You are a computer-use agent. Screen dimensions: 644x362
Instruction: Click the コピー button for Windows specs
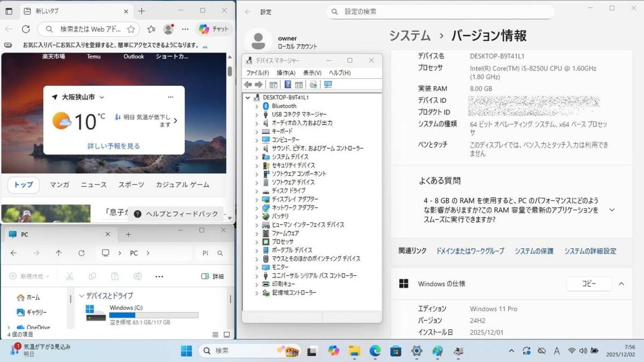(x=589, y=284)
